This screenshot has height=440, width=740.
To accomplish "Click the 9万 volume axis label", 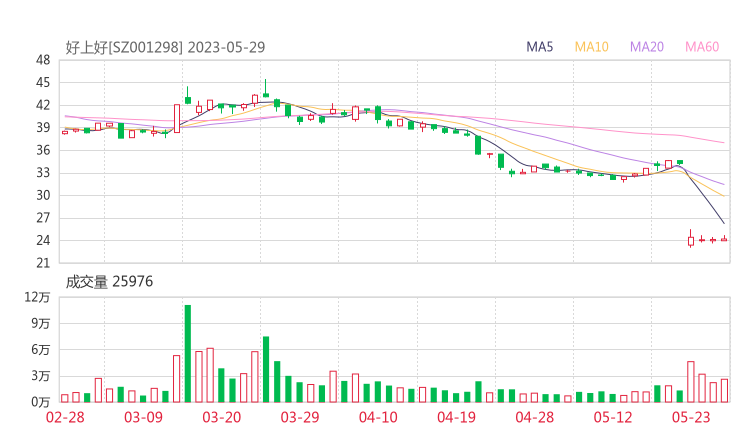I will tap(41, 323).
